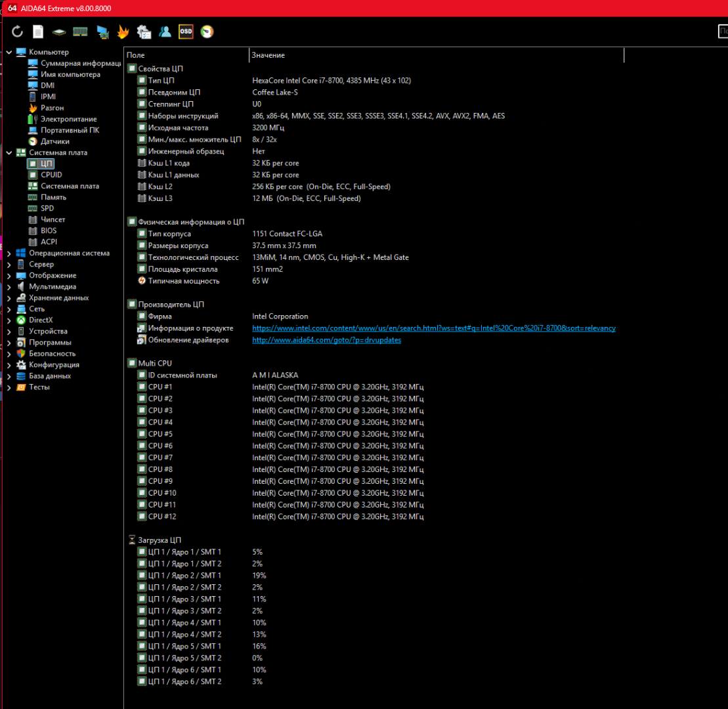The image size is (728, 709).
Task: Open the gauge sensor panel icon
Action: click(207, 32)
